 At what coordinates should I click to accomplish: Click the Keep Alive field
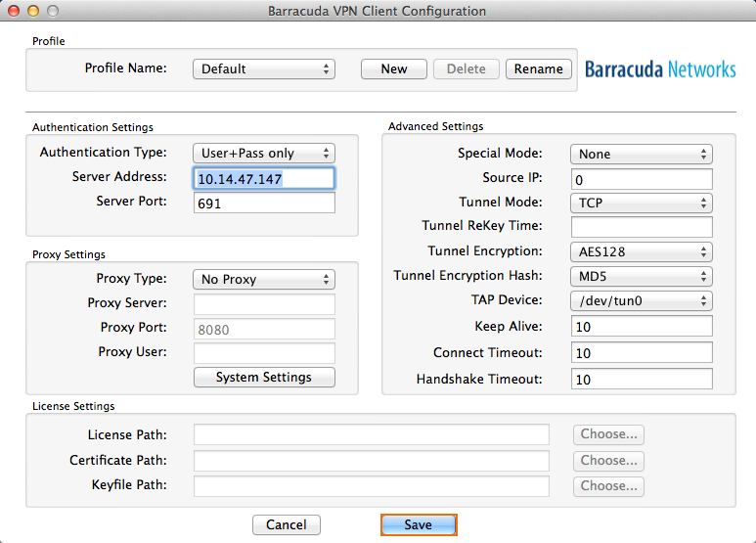point(642,327)
